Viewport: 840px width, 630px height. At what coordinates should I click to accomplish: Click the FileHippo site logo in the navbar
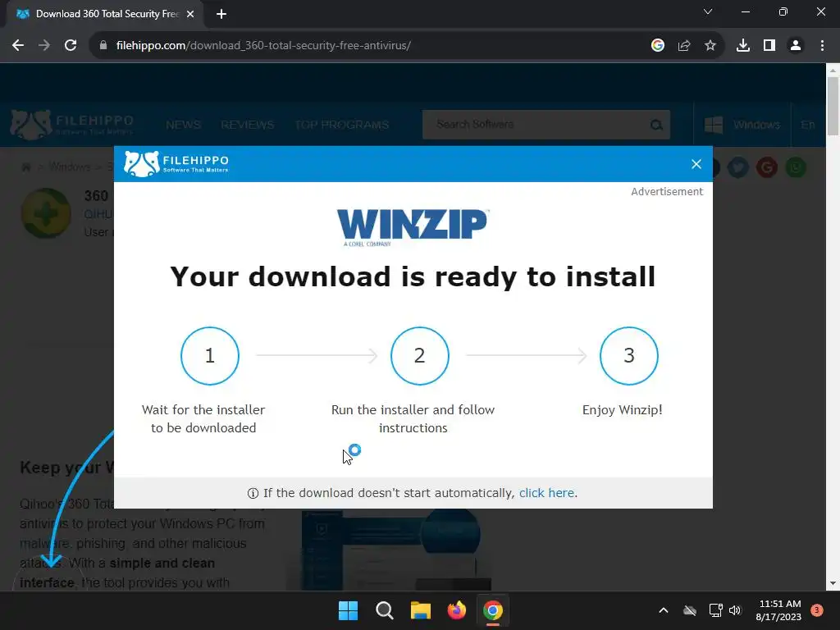(71, 125)
